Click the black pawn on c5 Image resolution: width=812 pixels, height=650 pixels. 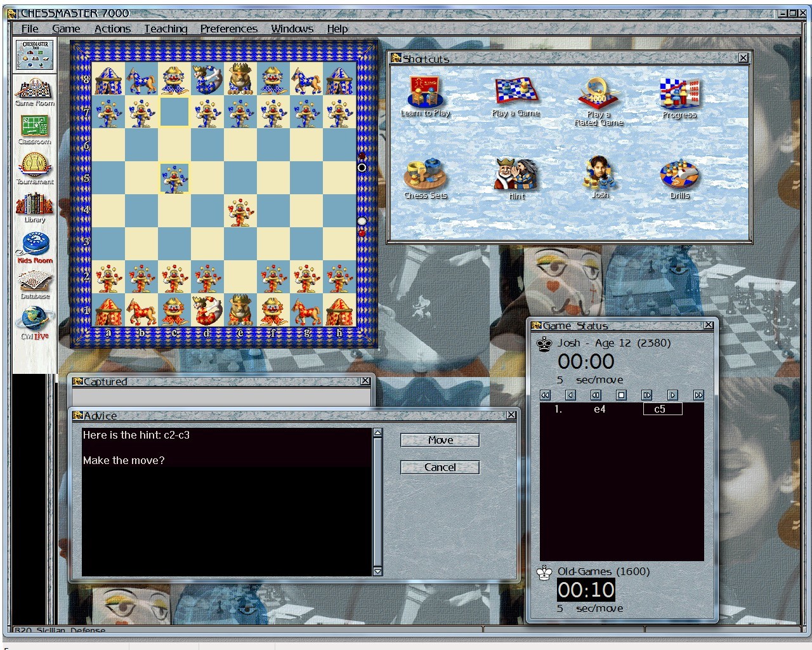point(174,178)
